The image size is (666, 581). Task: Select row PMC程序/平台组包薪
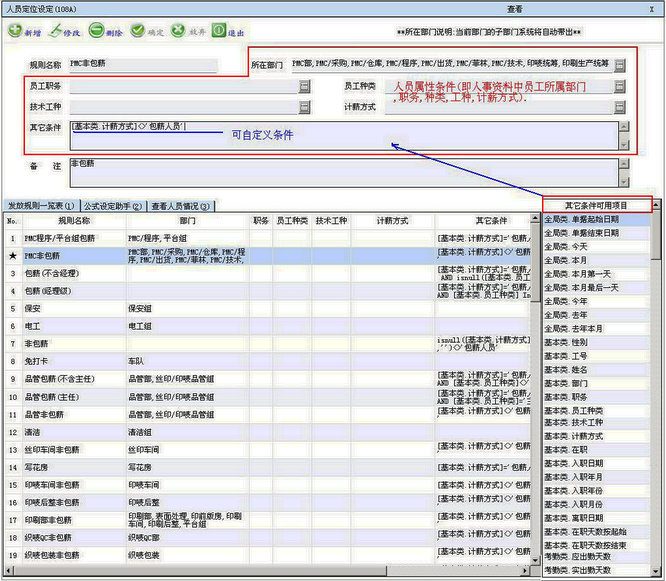268,238
